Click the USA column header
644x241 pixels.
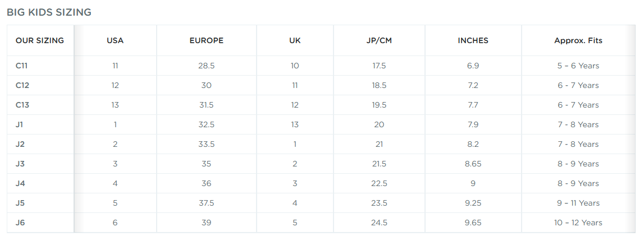pos(115,40)
